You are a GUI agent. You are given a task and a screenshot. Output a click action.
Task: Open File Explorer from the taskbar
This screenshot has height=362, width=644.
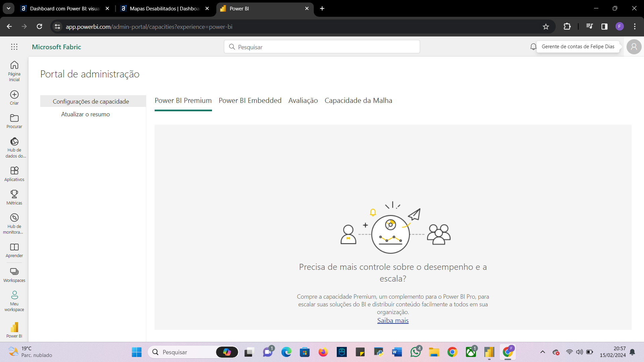pyautogui.click(x=434, y=352)
